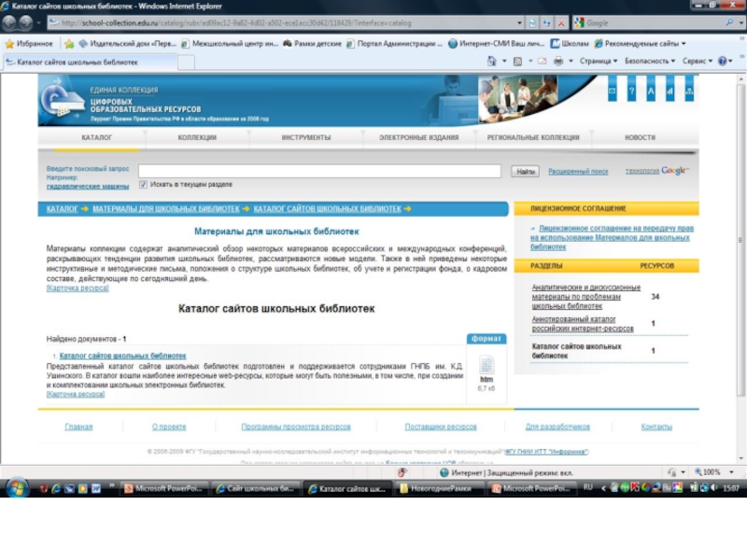Open the 'Сервис' dropdown menu
This screenshot has width=747, height=560.
(x=698, y=61)
